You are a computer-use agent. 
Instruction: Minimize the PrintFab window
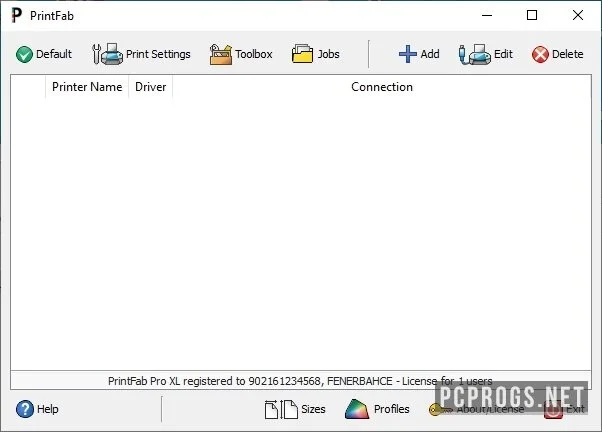pyautogui.click(x=487, y=15)
